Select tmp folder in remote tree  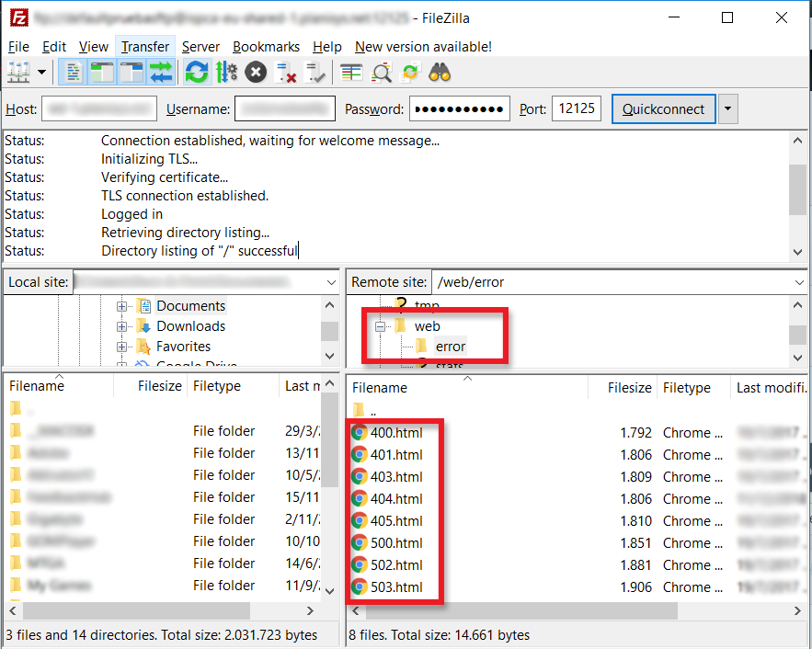click(427, 305)
